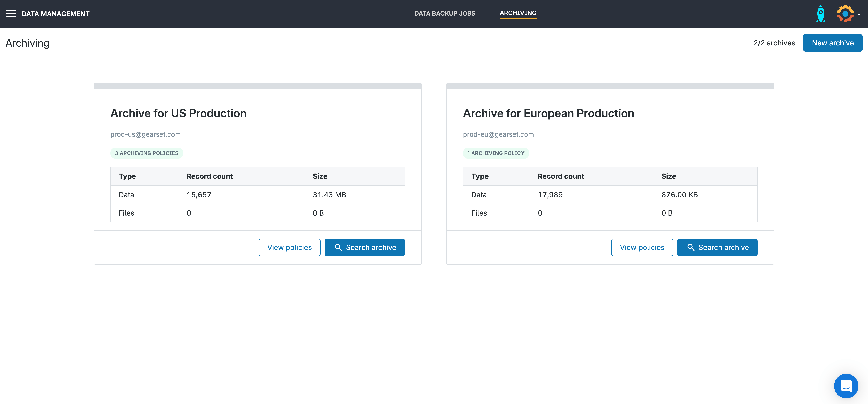This screenshot has width=868, height=404.
Task: Click the Data Management header title
Action: click(56, 14)
